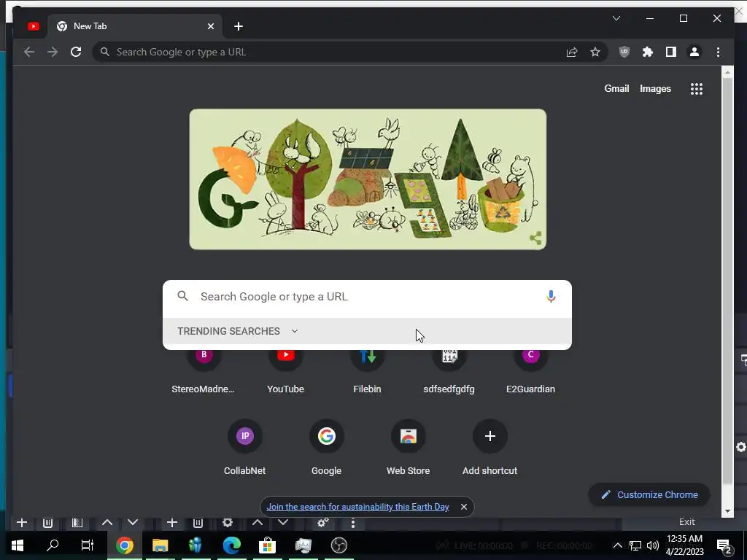Image resolution: width=747 pixels, height=560 pixels.
Task: Open the Chrome profile avatar
Action: (694, 52)
